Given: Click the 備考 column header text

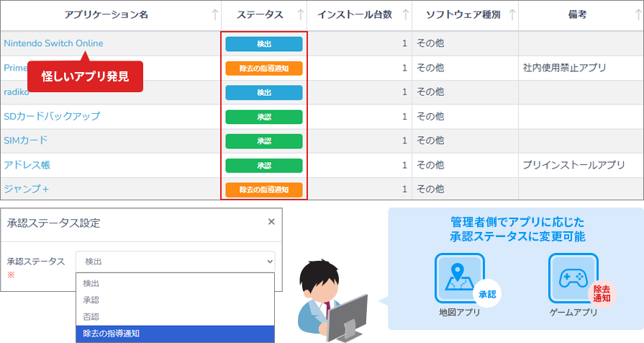Looking at the screenshot, I should point(578,15).
